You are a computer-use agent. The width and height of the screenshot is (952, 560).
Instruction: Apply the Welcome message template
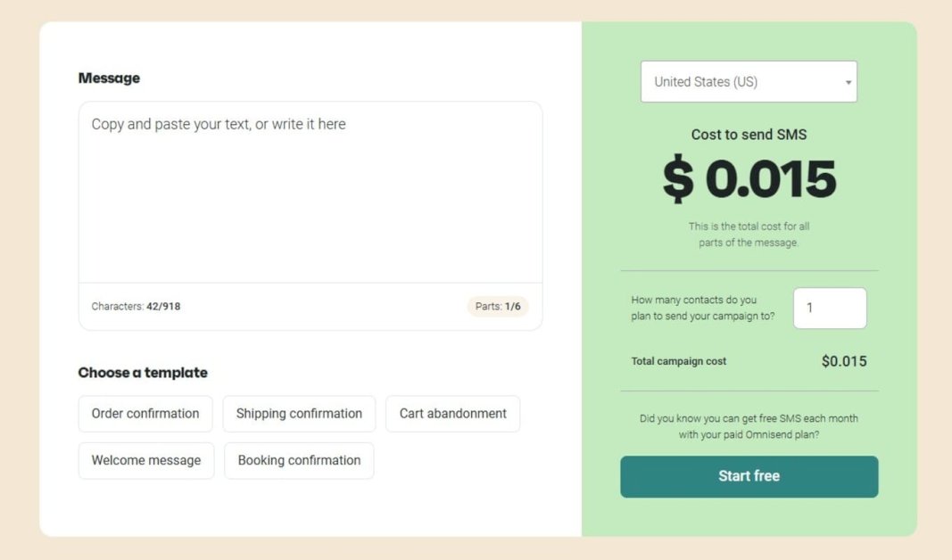[146, 461]
